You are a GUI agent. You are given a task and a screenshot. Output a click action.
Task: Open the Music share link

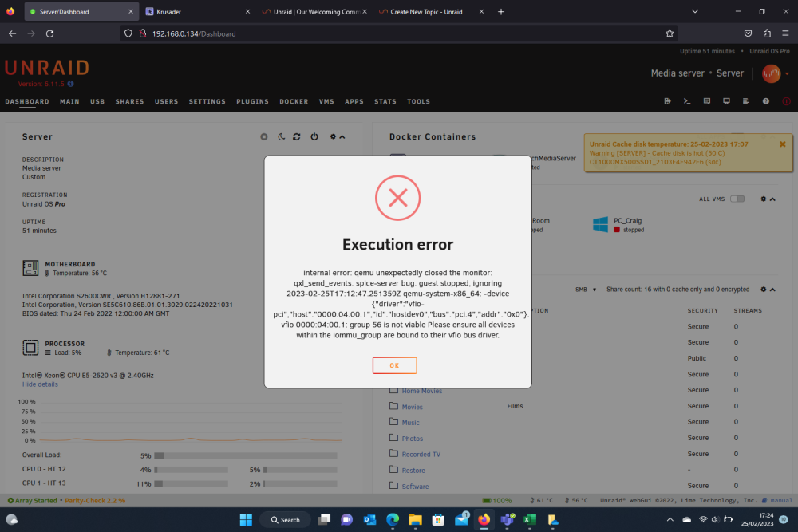point(411,423)
